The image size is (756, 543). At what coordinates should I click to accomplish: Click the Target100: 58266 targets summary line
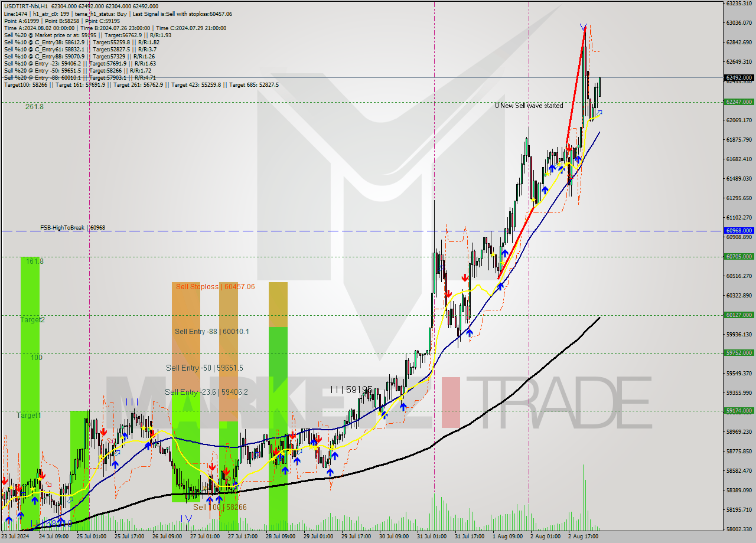pyautogui.click(x=141, y=84)
